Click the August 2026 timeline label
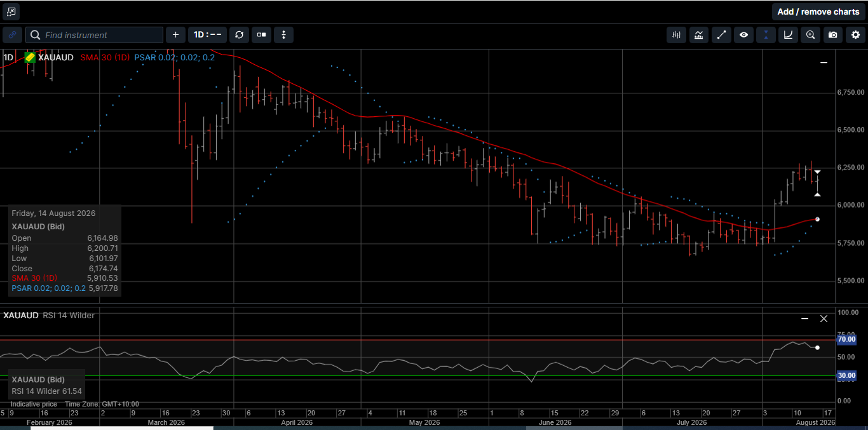 815,422
